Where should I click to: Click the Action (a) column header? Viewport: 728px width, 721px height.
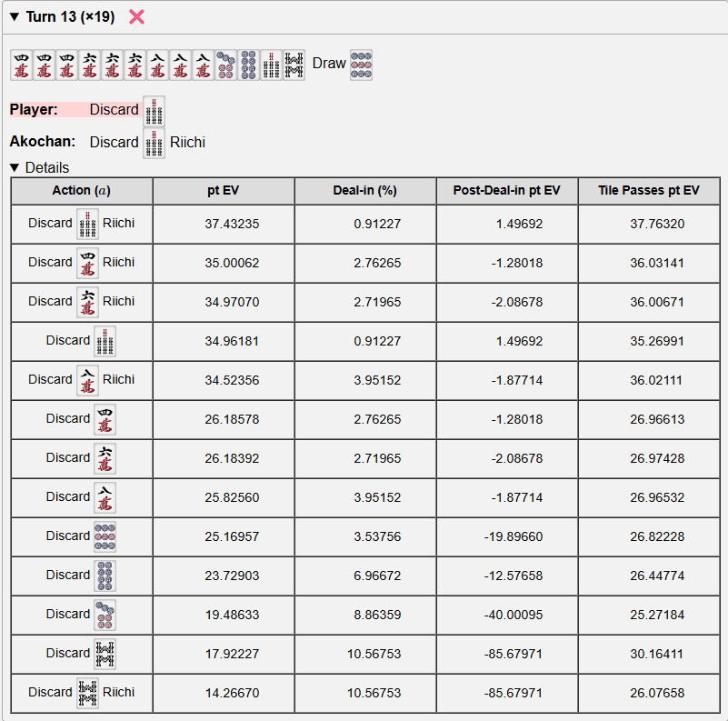click(82, 191)
